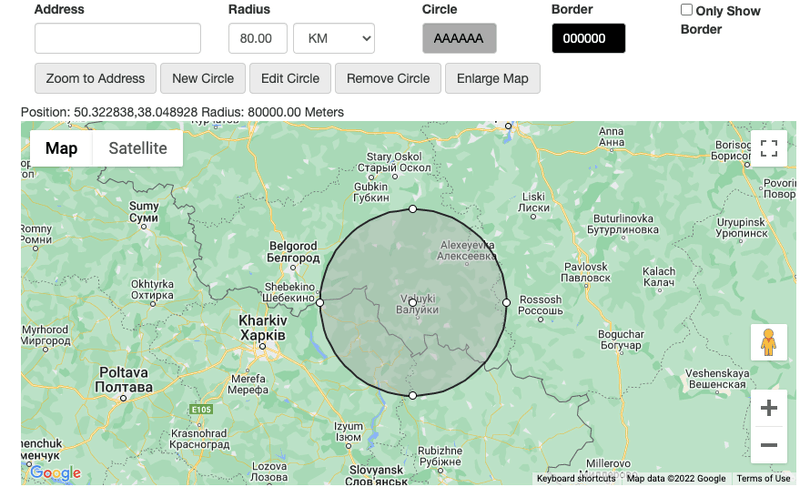This screenshot has height=487, width=800.
Task: Click the Krasnohrad town label
Action: [x=199, y=439]
